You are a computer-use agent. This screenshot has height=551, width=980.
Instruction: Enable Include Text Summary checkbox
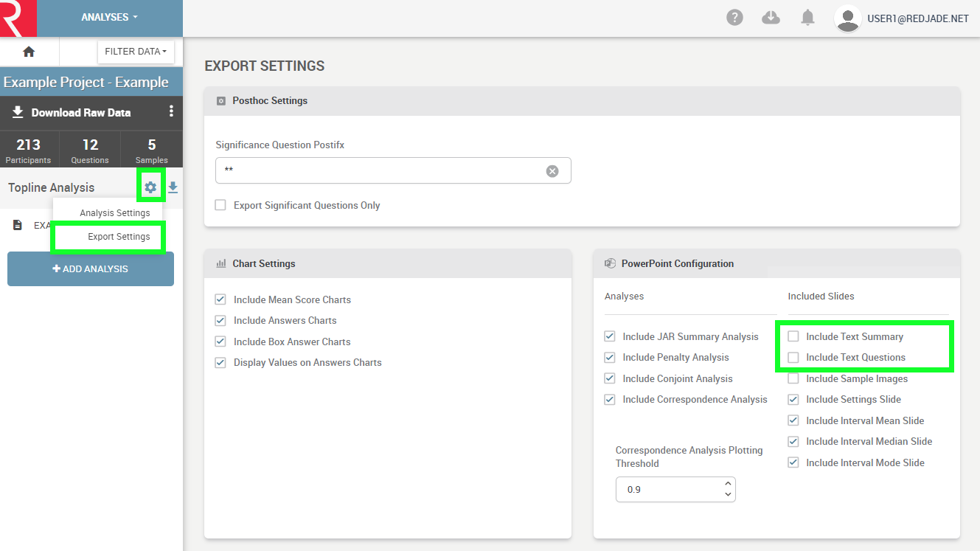(x=793, y=336)
